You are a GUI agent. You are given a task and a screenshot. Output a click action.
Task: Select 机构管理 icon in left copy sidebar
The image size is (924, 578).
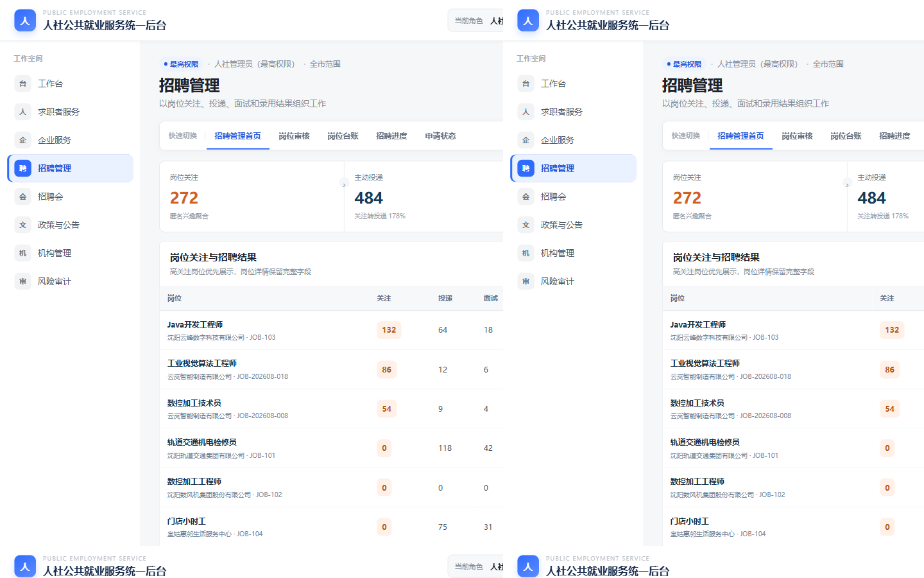pyautogui.click(x=23, y=253)
